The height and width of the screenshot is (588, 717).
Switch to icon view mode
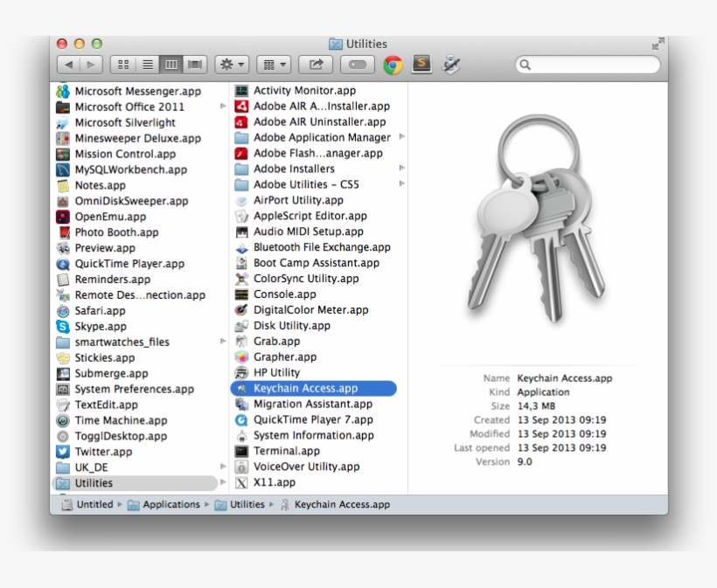[x=123, y=65]
